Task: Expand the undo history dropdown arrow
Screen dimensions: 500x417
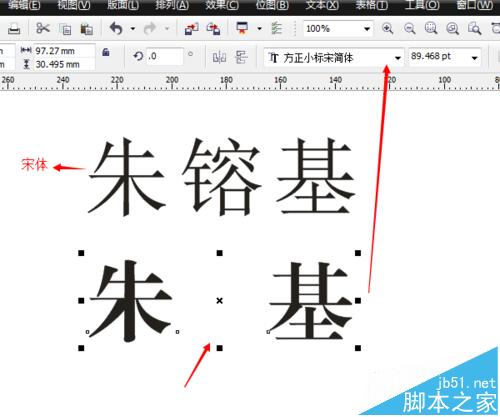Action: tap(133, 29)
